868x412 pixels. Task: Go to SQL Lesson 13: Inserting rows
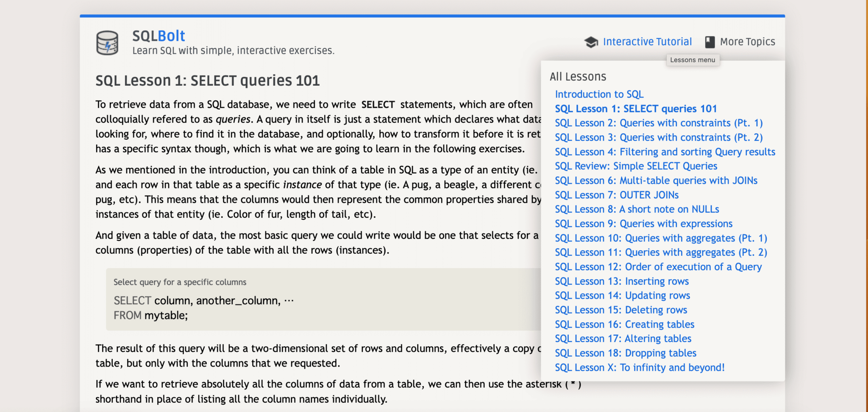coord(622,281)
